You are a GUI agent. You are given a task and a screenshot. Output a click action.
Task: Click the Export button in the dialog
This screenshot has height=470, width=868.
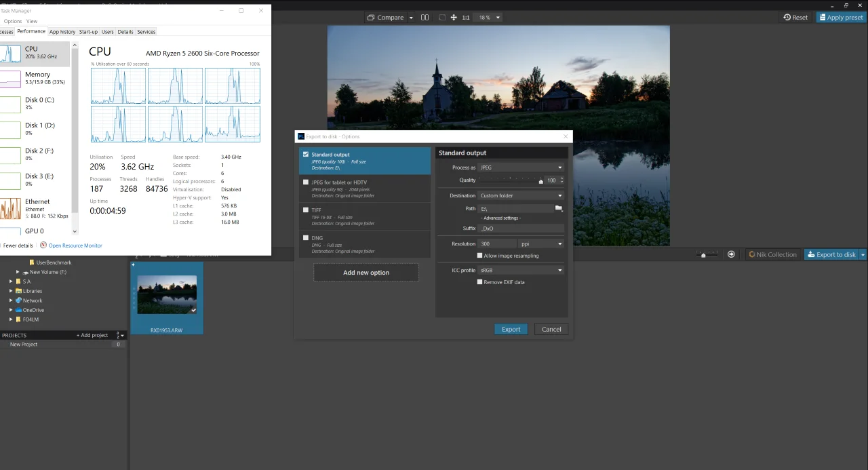(511, 330)
